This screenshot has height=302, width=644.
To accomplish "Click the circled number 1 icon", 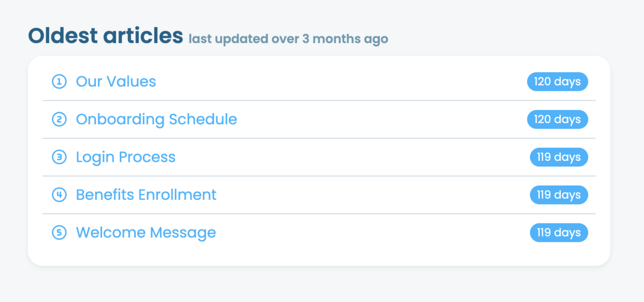I will pos(59,82).
